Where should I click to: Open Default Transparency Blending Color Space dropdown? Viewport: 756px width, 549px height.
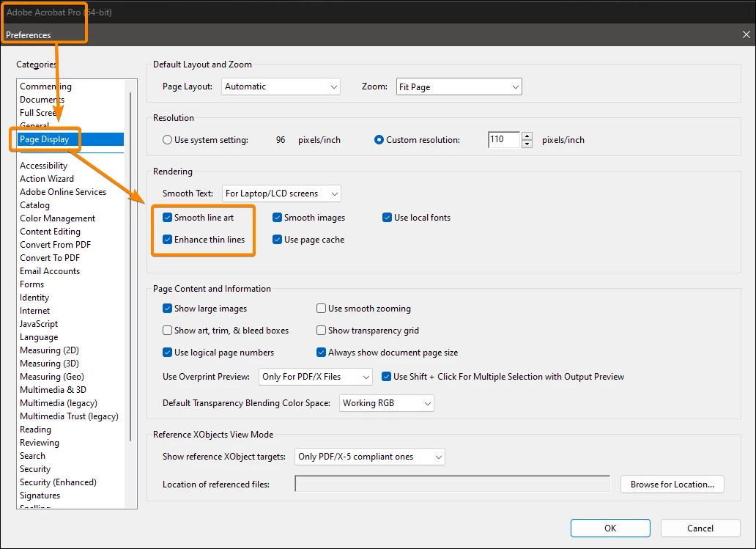pyautogui.click(x=387, y=403)
